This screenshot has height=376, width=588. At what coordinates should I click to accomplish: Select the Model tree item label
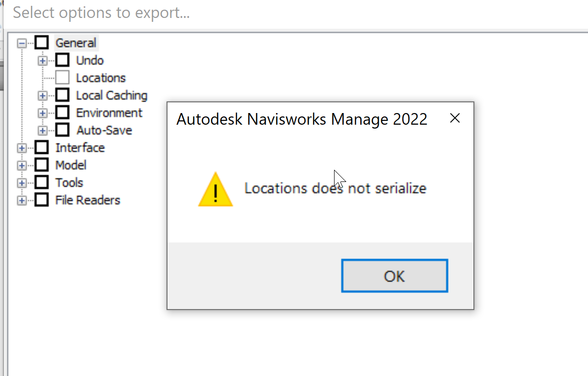(71, 165)
